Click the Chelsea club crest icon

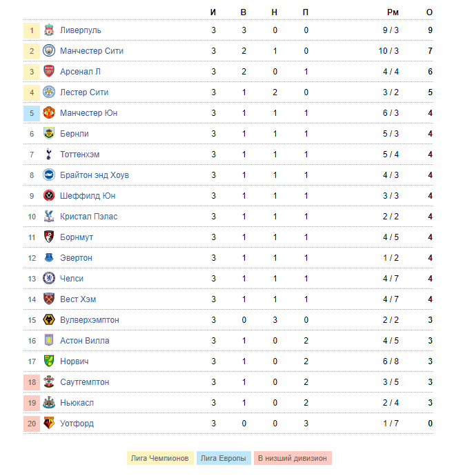pos(49,279)
